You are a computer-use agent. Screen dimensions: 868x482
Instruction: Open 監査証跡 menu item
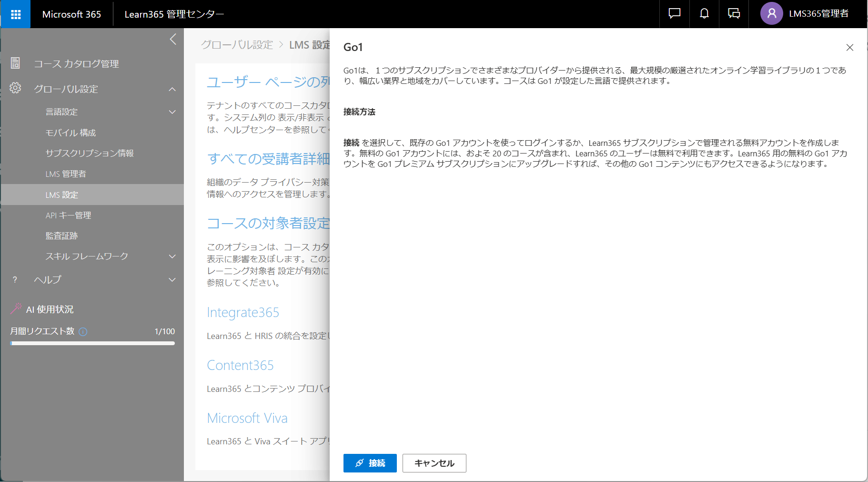[61, 236]
